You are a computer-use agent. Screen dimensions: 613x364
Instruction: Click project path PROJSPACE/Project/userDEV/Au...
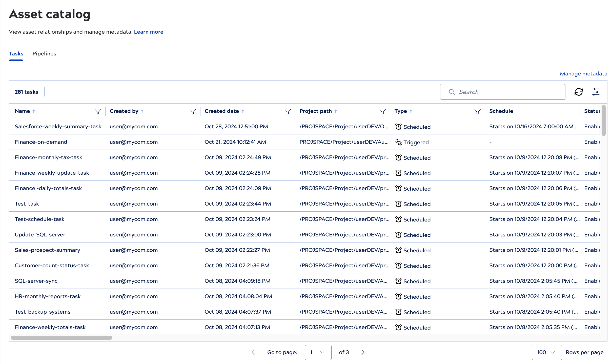click(344, 142)
